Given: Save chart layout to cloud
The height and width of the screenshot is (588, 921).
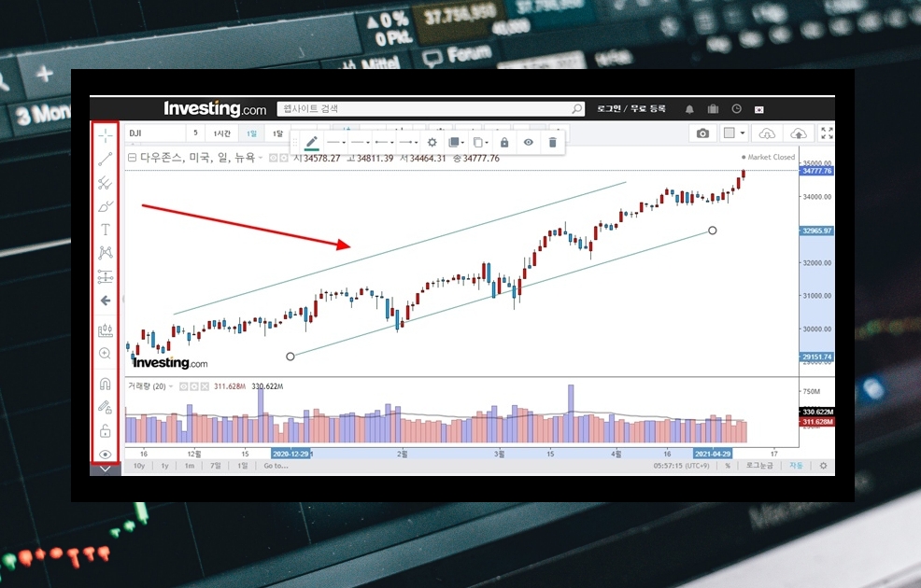Looking at the screenshot, I should (x=799, y=133).
